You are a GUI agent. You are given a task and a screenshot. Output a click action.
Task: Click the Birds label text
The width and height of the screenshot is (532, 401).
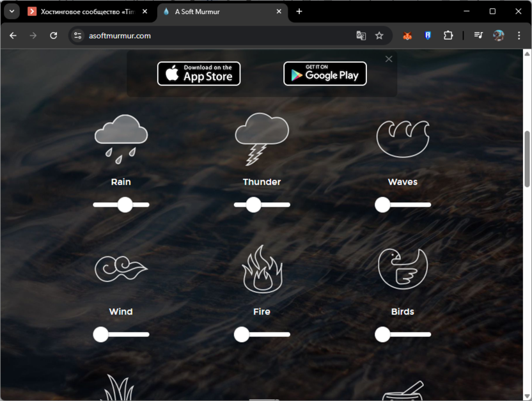tap(403, 311)
